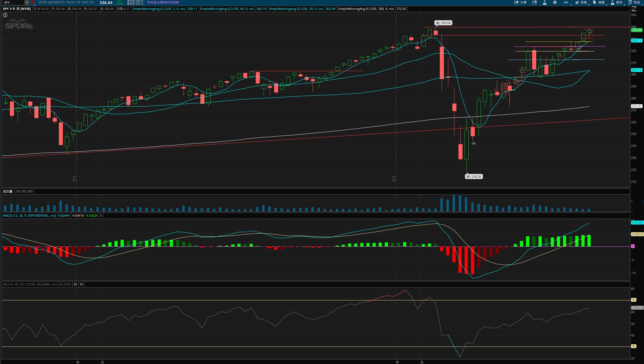Screen dimensions: 644x364
Task: Click the SPY symbol input field
Action: [13, 2]
